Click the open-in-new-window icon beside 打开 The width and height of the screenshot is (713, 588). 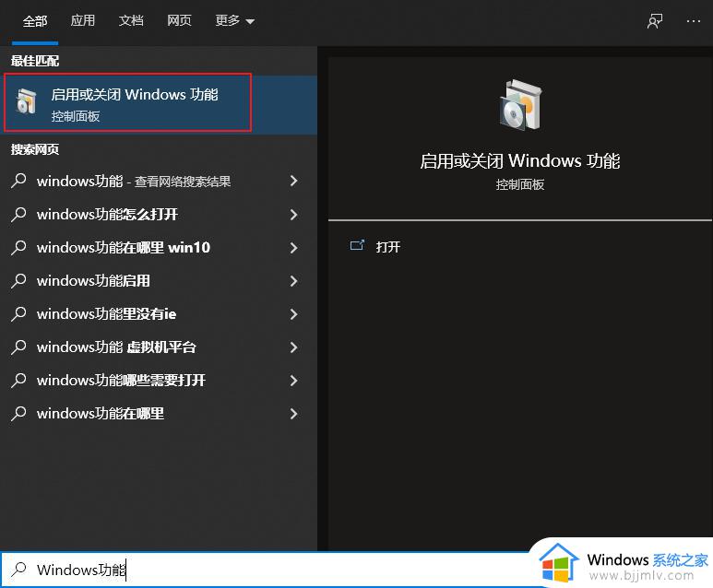coord(357,245)
